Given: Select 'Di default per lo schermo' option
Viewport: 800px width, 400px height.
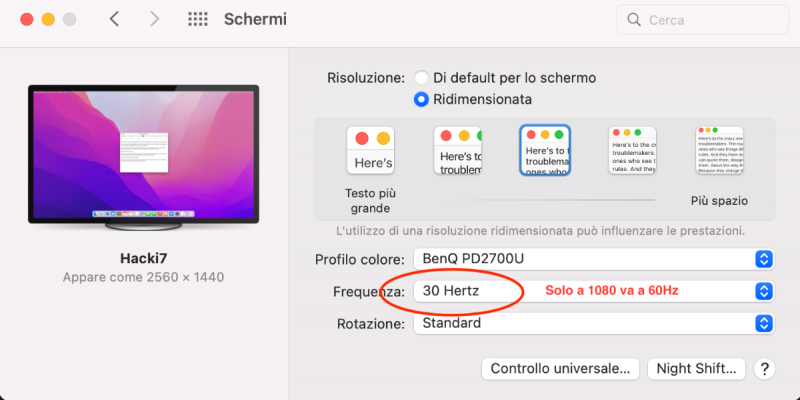Looking at the screenshot, I should coord(422,77).
